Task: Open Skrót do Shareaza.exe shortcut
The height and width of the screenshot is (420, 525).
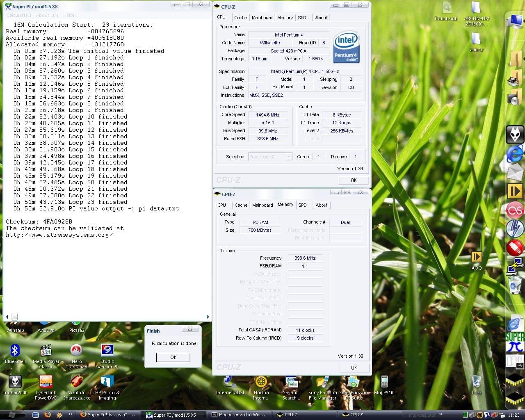Action: pos(77,388)
